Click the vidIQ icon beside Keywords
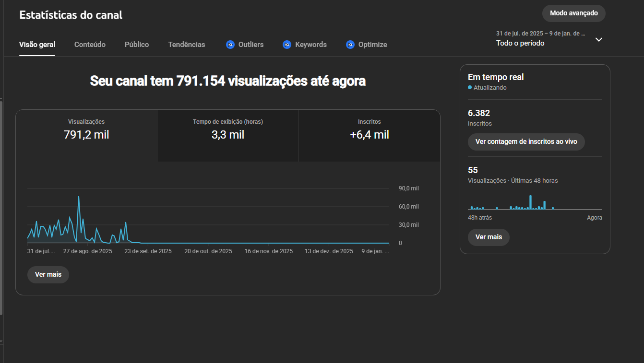 (x=287, y=45)
